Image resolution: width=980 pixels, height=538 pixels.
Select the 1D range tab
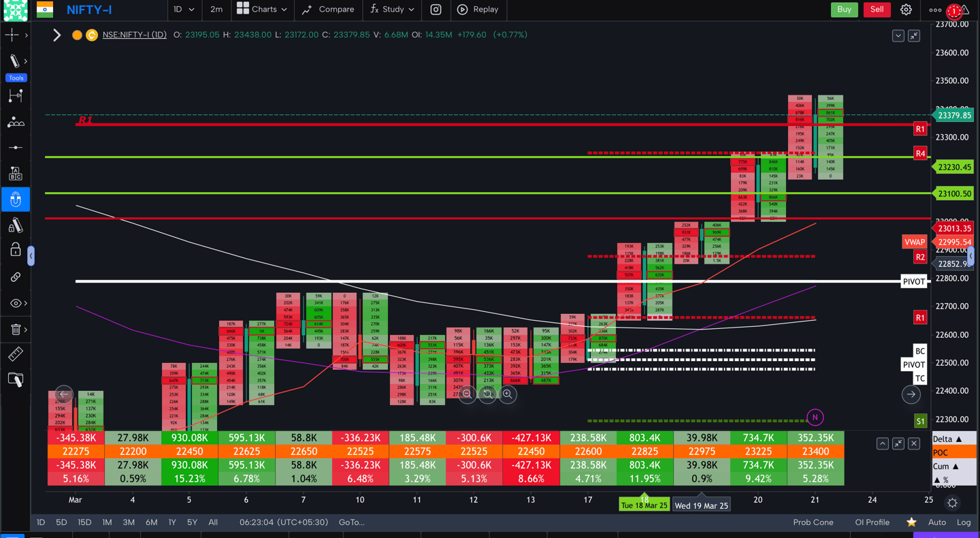tap(41, 522)
